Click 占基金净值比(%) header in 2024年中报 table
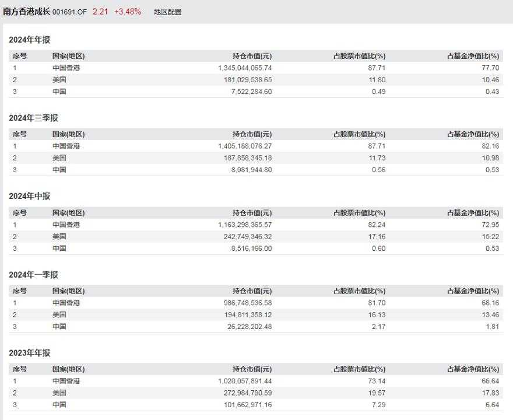This screenshot has width=513, height=420. coord(473,213)
